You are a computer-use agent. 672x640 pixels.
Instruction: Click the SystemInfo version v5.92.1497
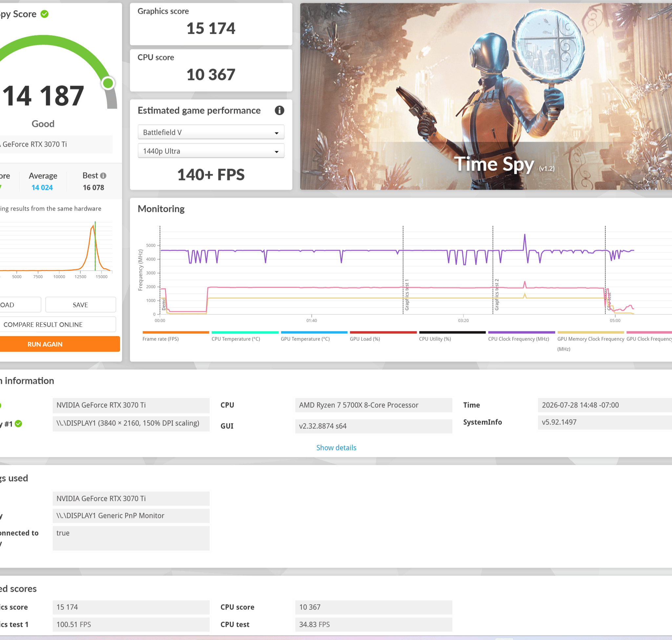pyautogui.click(x=605, y=422)
